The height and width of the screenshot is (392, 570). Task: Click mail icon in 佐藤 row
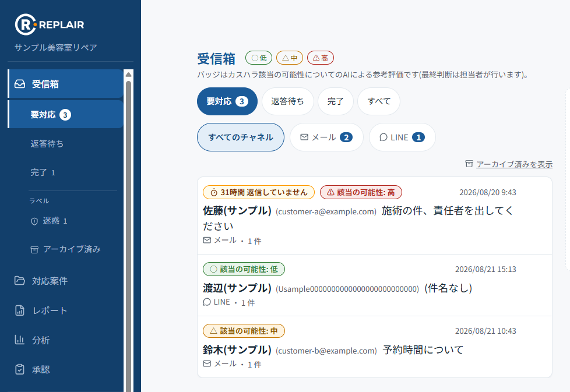click(207, 240)
